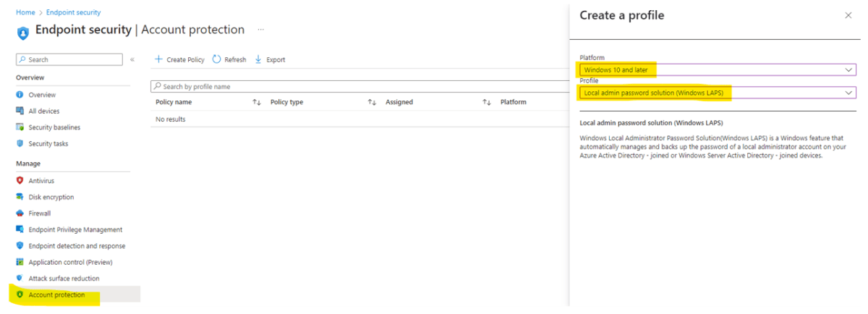Open Overview in the sidebar
This screenshot has width=868, height=314.
pyautogui.click(x=42, y=95)
